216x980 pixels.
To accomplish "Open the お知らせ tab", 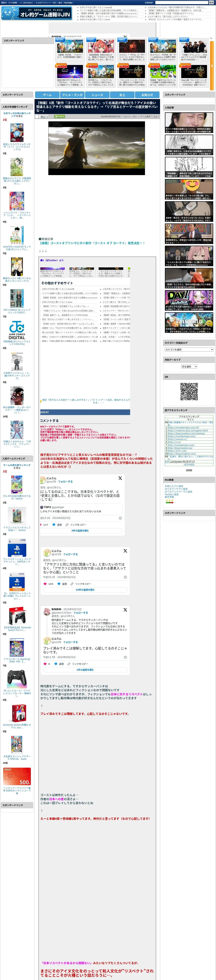I will 147,95.
